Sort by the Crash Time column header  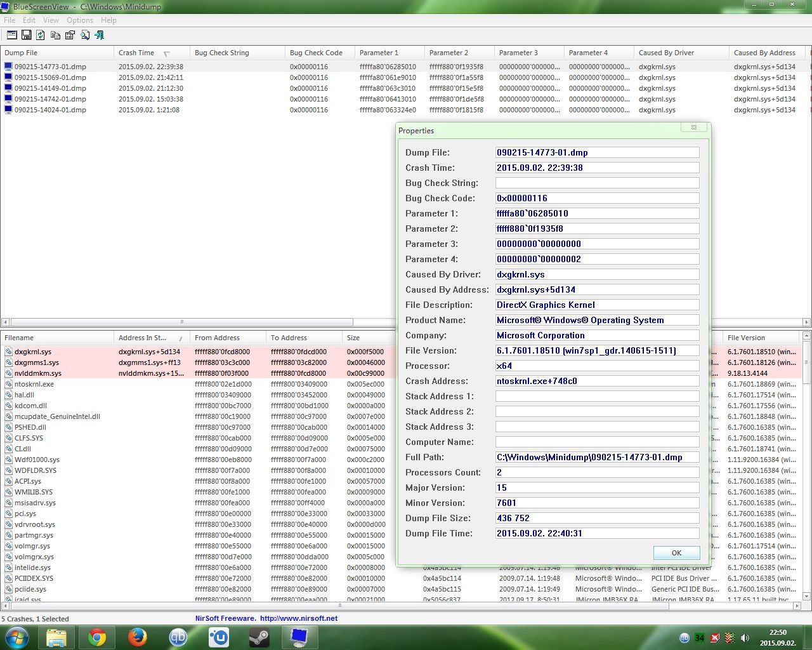pos(152,53)
